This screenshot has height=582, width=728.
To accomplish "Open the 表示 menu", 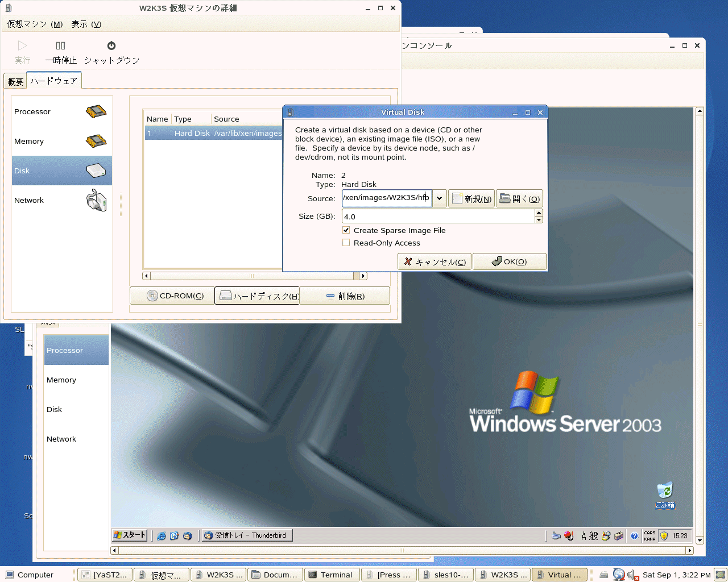I will pos(86,24).
